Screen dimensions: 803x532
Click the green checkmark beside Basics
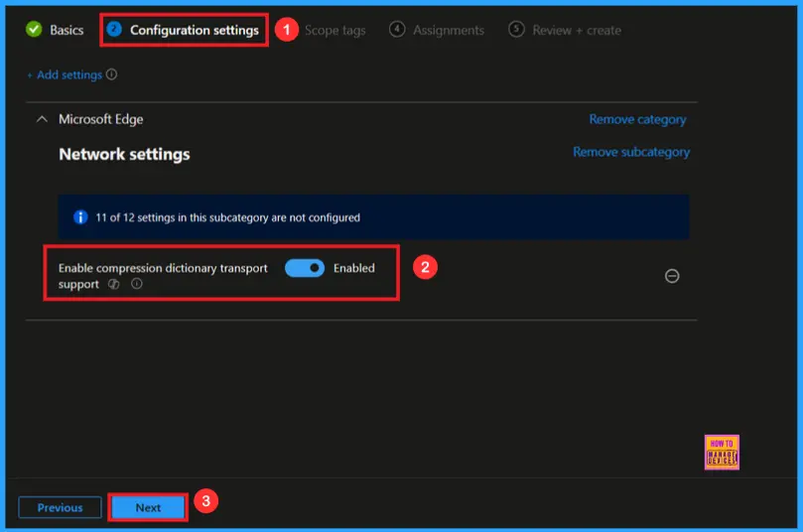pyautogui.click(x=34, y=29)
